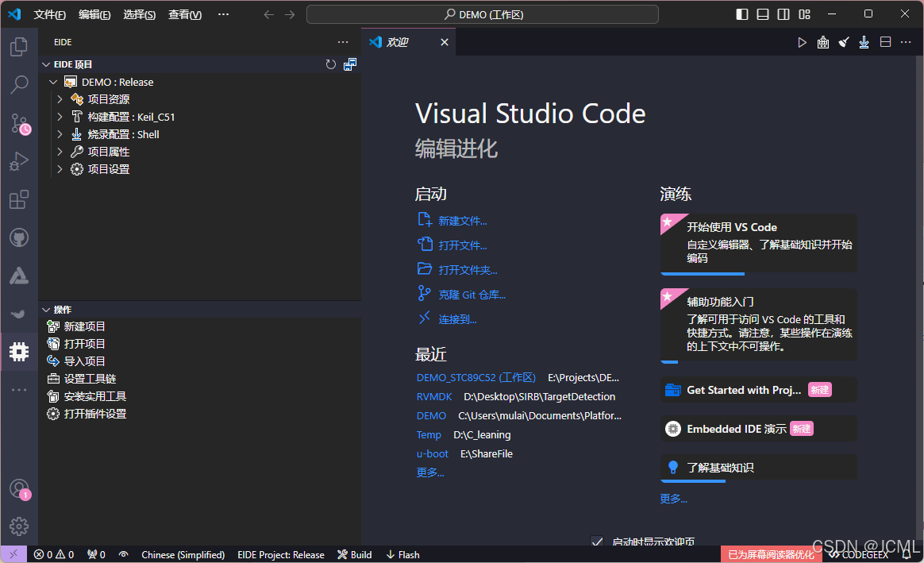Expand 项目属性 tree node
This screenshot has width=924, height=563.
tap(60, 152)
